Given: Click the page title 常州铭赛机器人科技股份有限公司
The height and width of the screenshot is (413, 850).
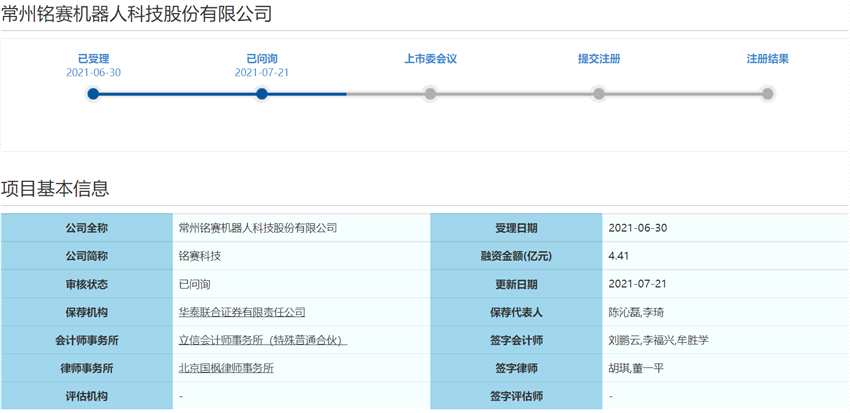Looking at the screenshot, I should pos(136,14).
